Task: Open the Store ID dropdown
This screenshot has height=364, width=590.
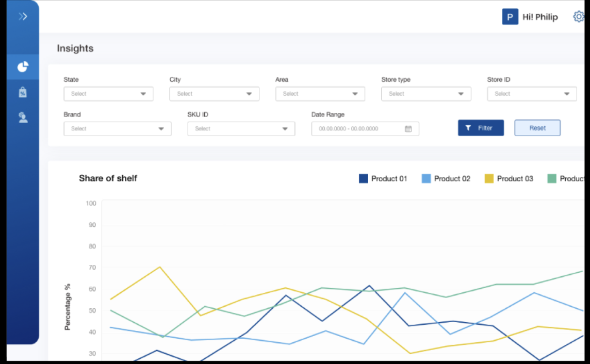Action: 532,94
